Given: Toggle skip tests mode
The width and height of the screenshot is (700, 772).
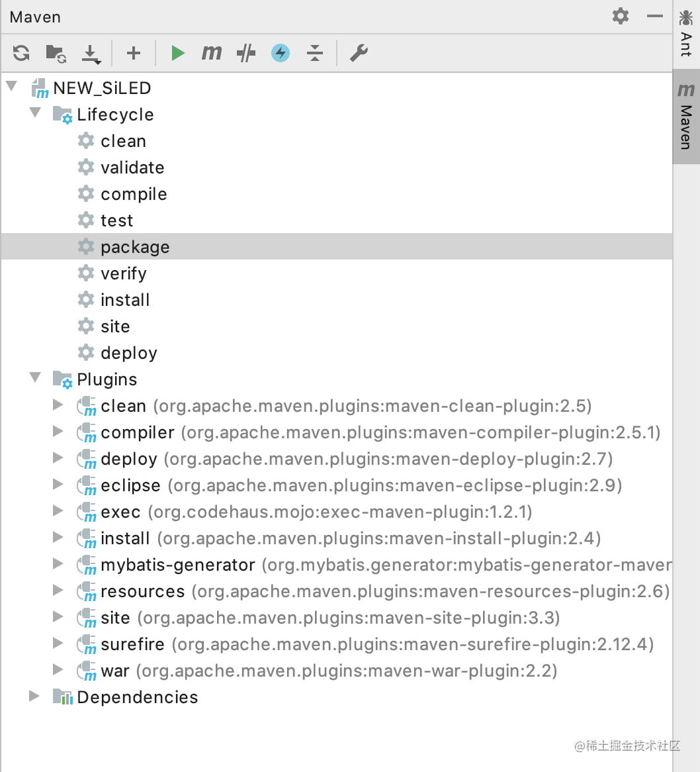Looking at the screenshot, I should pos(246,53).
